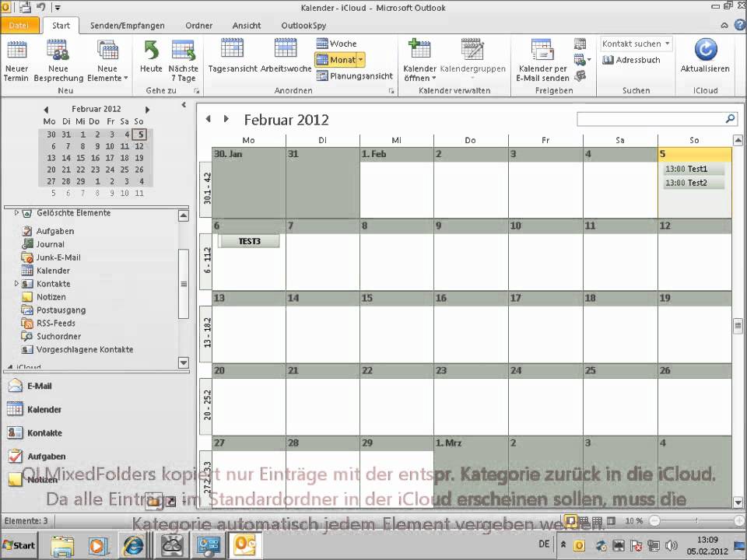Select day 15 in mini calendar
The image size is (747, 560).
80,158
